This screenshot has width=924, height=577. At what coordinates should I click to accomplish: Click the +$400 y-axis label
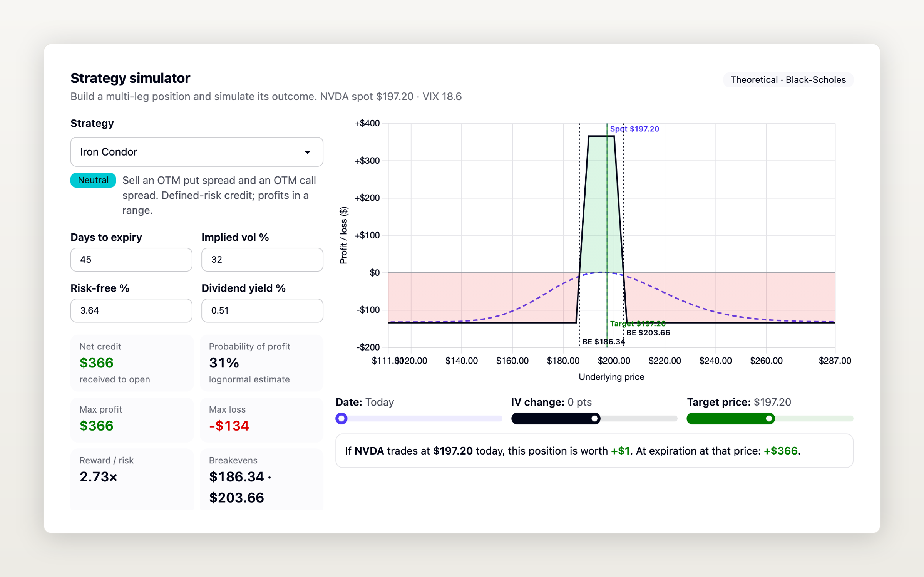367,123
